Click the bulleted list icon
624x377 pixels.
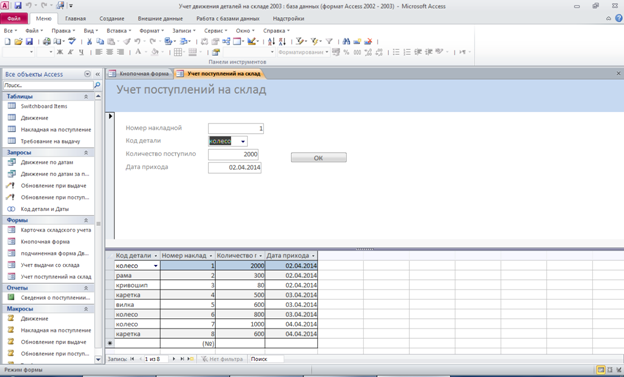coord(396,52)
